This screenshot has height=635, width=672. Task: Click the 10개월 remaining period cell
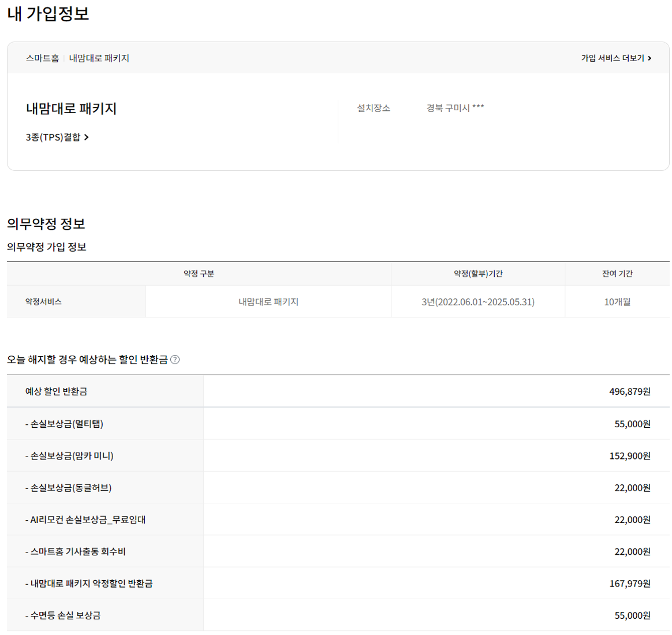point(617,302)
